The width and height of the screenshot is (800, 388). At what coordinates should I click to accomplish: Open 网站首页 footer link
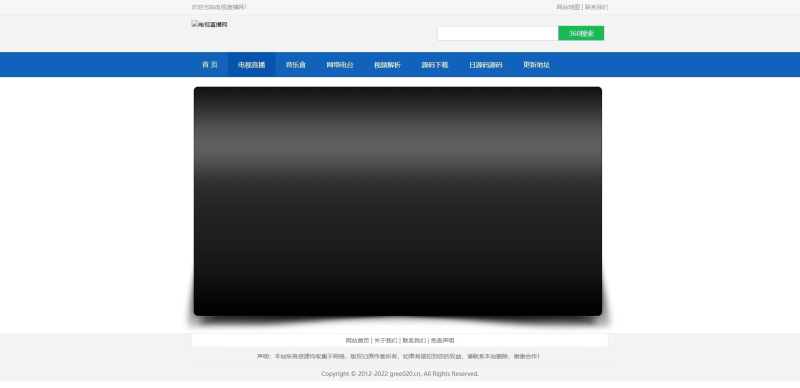tap(357, 341)
